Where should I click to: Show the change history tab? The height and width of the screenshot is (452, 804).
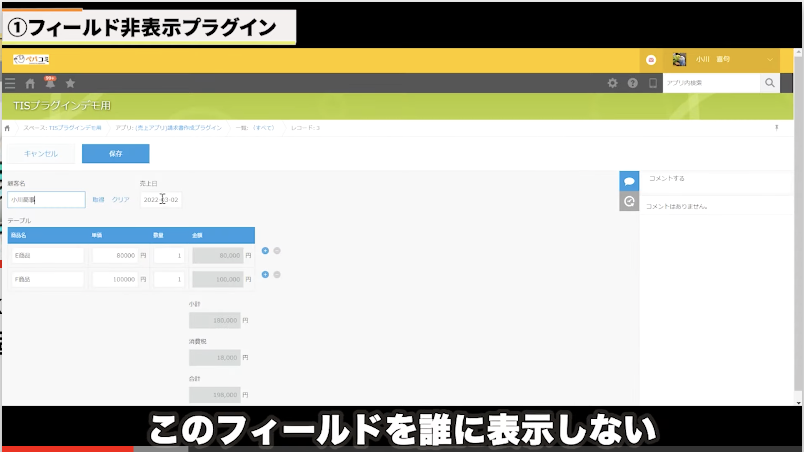point(629,201)
